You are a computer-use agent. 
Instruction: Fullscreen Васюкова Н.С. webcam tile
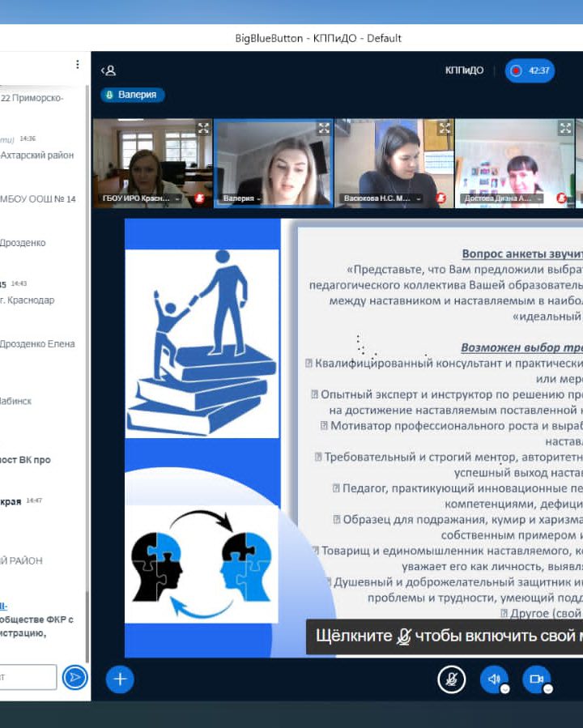(x=444, y=128)
